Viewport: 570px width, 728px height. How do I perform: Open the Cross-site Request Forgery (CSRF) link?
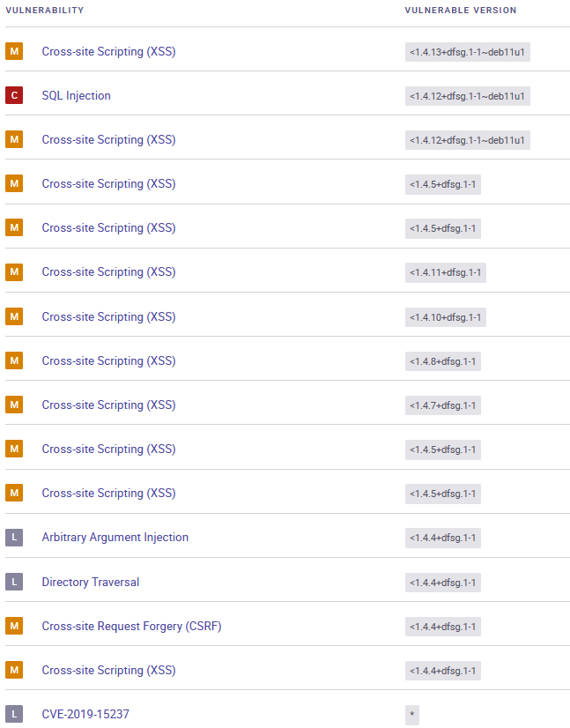click(x=131, y=626)
